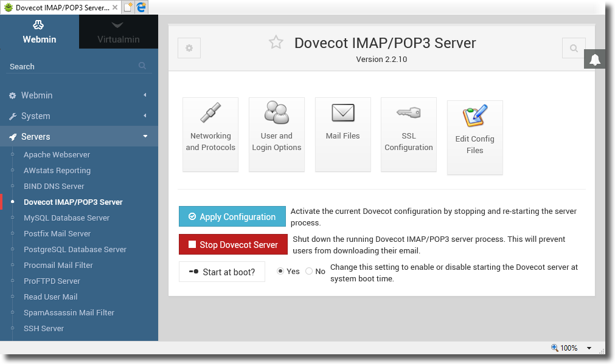Close the Dovecot IMAP/POP3 Server browser tab
This screenshot has height=364, width=615.
tap(115, 7)
